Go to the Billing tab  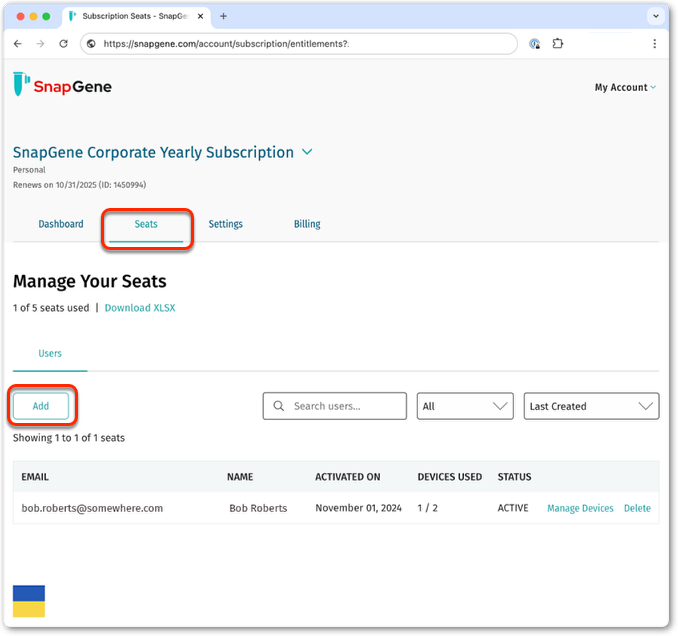tap(307, 224)
